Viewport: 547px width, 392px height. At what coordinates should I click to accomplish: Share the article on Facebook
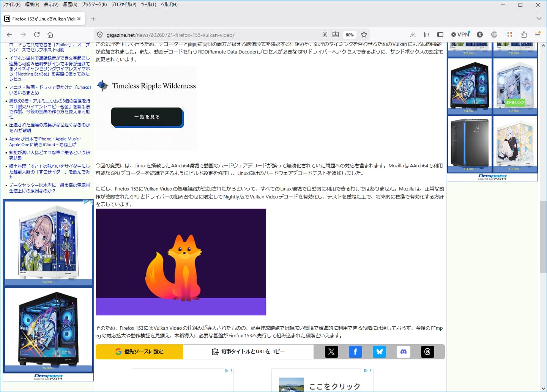(355, 352)
